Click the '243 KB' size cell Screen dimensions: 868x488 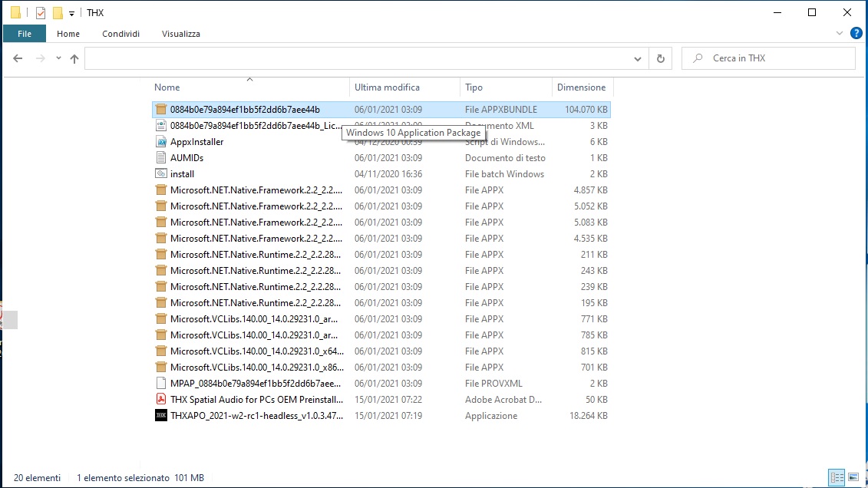coord(595,270)
